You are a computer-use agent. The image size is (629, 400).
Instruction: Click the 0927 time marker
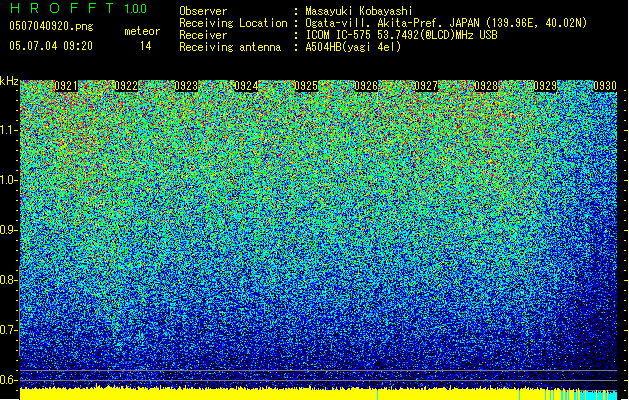[426, 86]
